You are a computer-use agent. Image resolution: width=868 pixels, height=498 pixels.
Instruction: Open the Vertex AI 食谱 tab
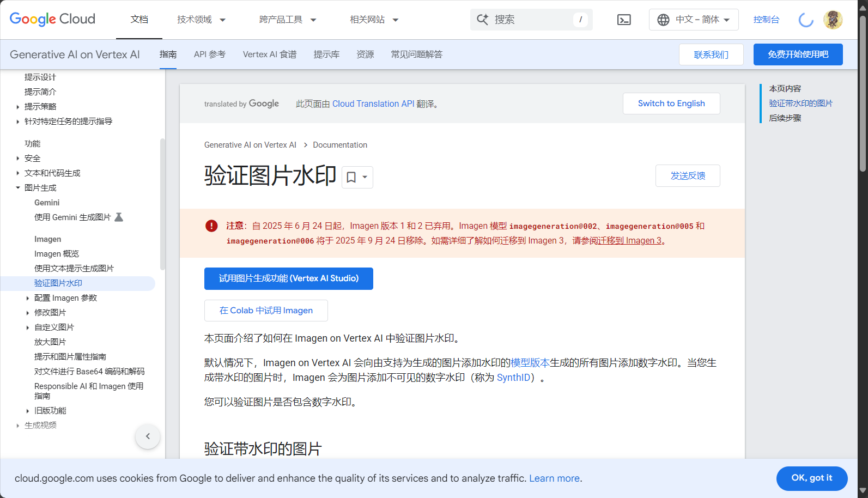pos(270,54)
